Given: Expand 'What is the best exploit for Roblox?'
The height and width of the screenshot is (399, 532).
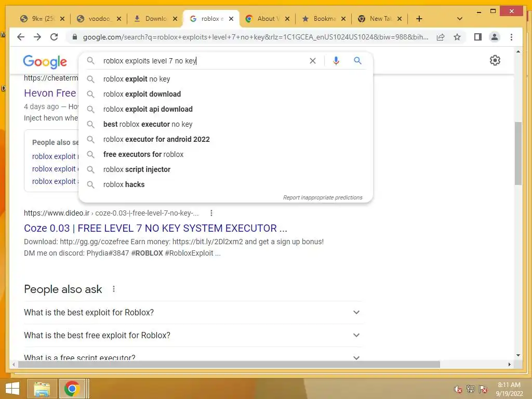Looking at the screenshot, I should point(192,312).
